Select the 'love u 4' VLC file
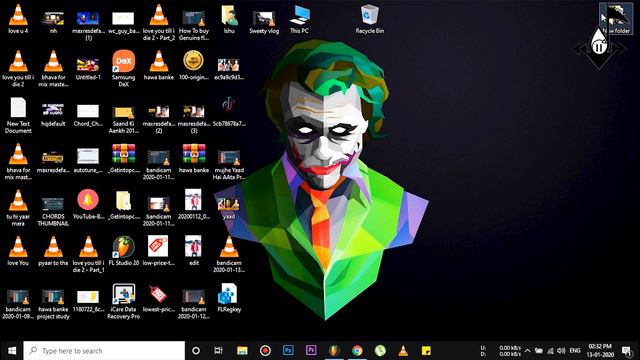The width and height of the screenshot is (640, 360). pyautogui.click(x=18, y=15)
